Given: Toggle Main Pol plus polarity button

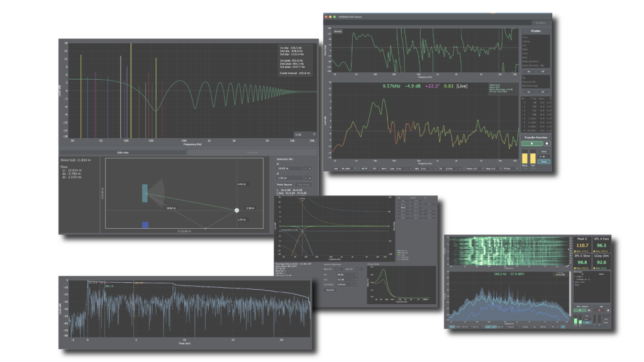Looking at the screenshot, I should coord(336,269).
